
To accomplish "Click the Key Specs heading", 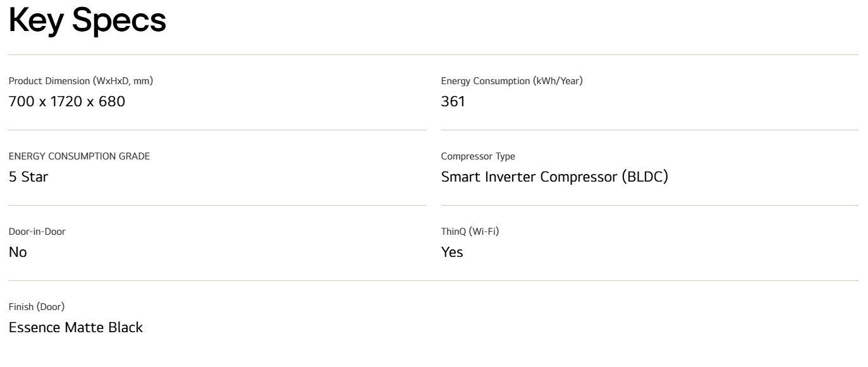I will (87, 22).
